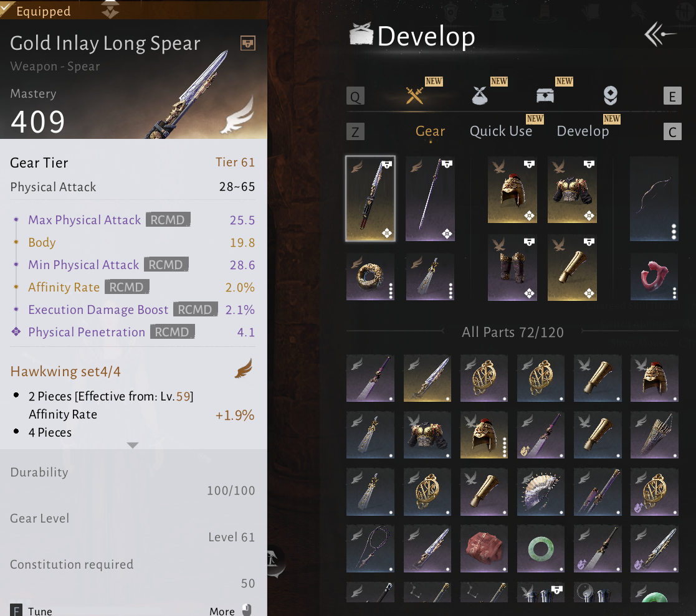Select the green jade ring item
696x616 pixels.
[x=541, y=549]
